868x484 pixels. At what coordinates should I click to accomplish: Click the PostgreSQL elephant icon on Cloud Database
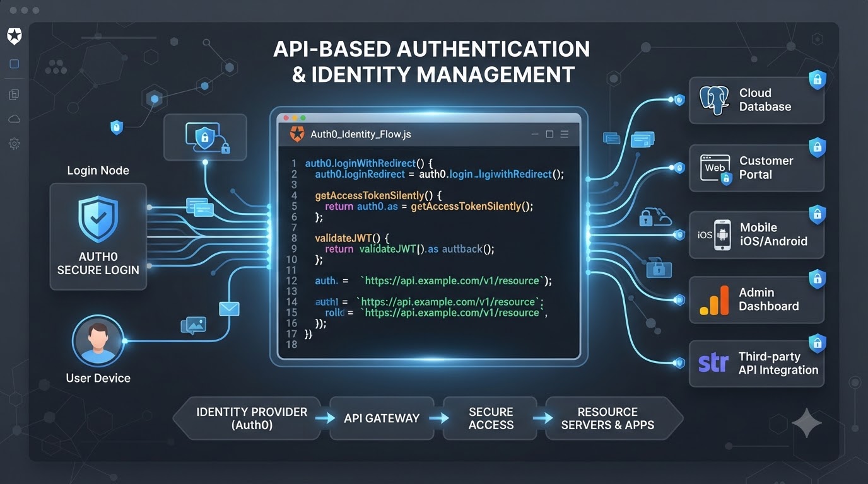[714, 100]
